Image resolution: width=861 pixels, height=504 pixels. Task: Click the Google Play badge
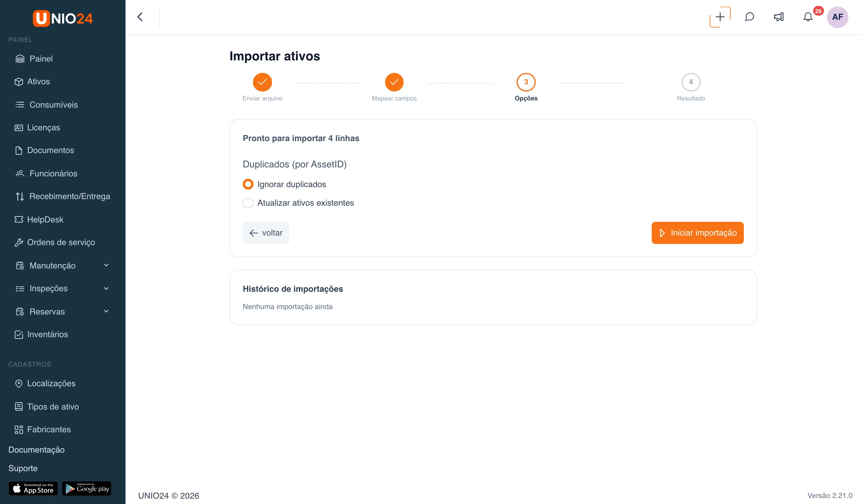click(87, 489)
